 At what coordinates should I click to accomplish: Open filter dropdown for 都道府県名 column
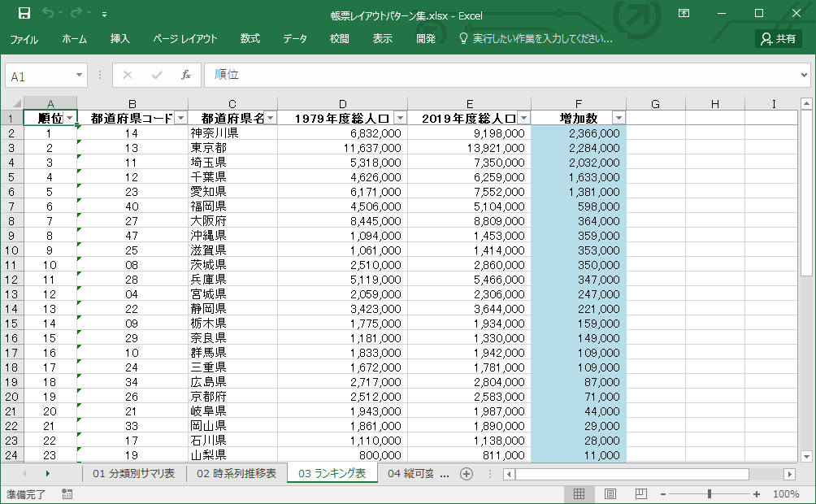point(270,119)
